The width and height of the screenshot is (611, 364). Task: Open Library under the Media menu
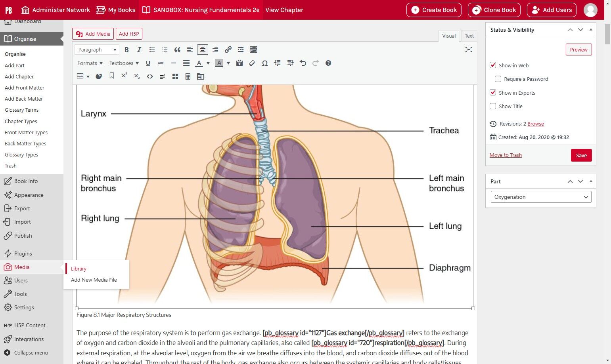(x=79, y=269)
